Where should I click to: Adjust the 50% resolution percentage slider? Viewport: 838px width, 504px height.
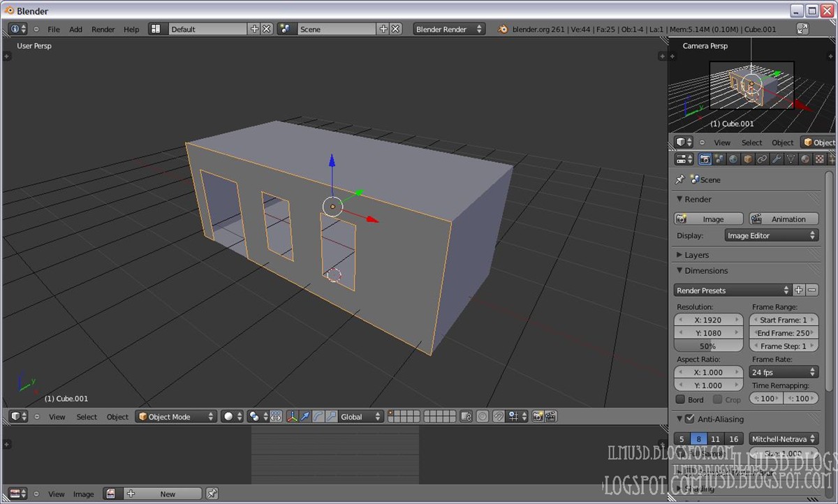(708, 346)
